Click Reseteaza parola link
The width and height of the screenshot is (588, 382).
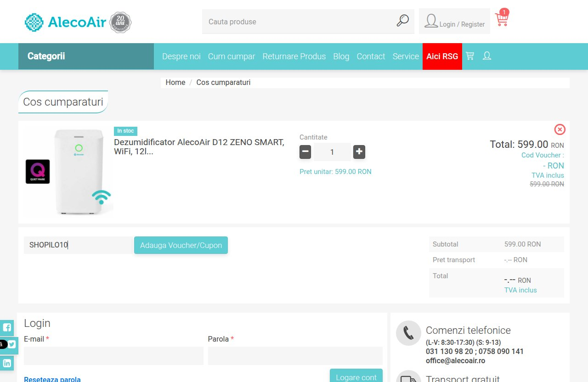click(x=52, y=379)
